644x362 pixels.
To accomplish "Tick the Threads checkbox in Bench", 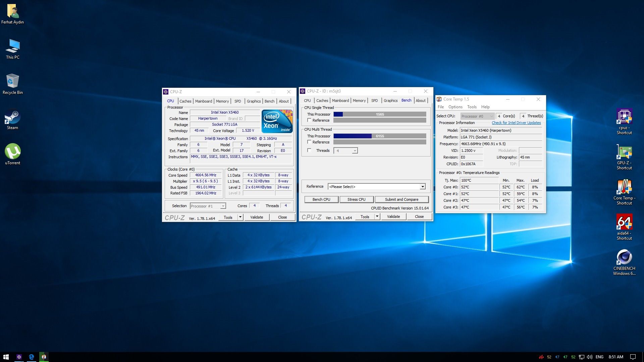I will 309,150.
